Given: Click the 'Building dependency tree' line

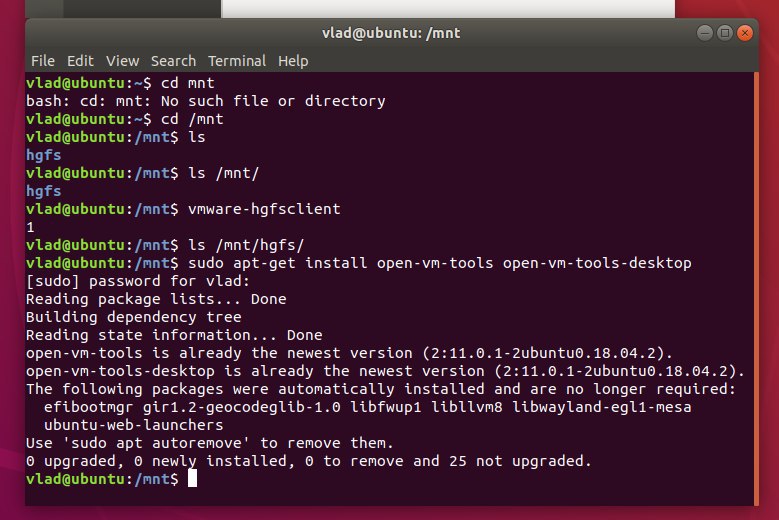Looking at the screenshot, I should (x=134, y=317).
